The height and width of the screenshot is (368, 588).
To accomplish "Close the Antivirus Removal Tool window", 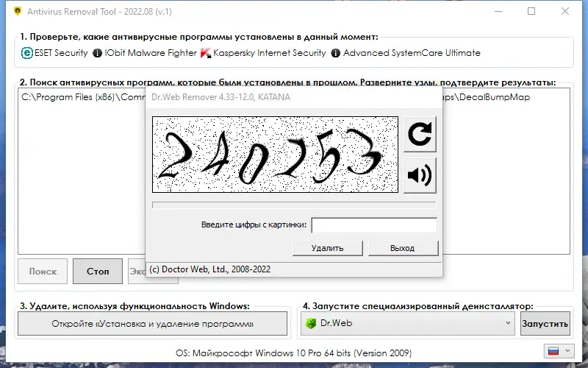I will 565,11.
